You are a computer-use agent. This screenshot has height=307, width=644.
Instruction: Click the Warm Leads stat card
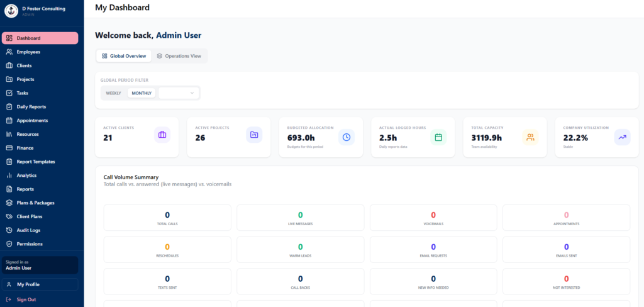(300, 250)
